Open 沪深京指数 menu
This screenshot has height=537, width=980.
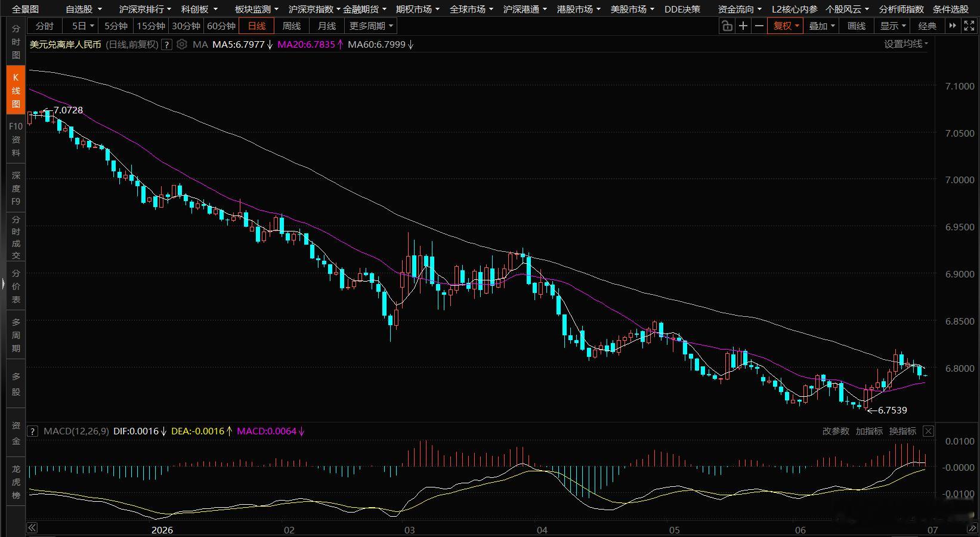pos(314,9)
